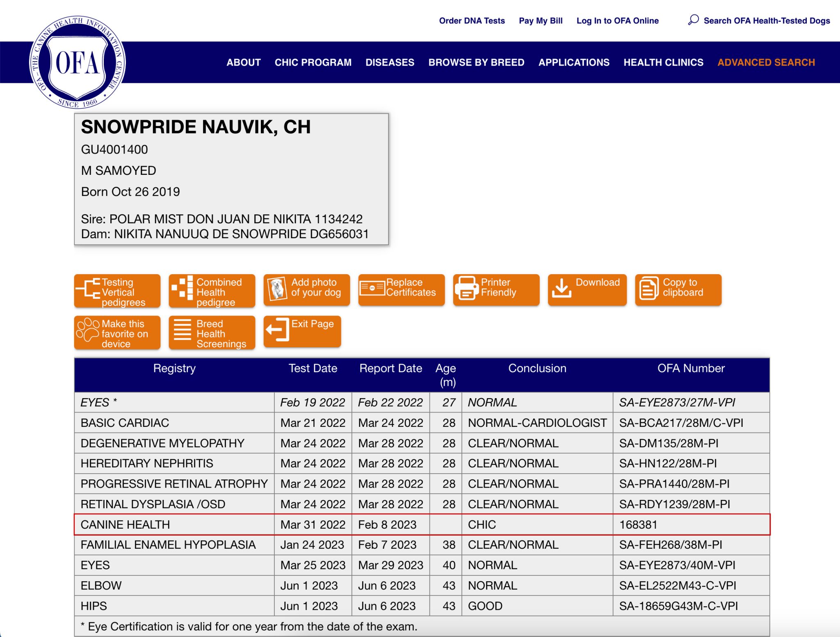
Task: Select BROWSE BY BREED in navigation
Action: (476, 62)
